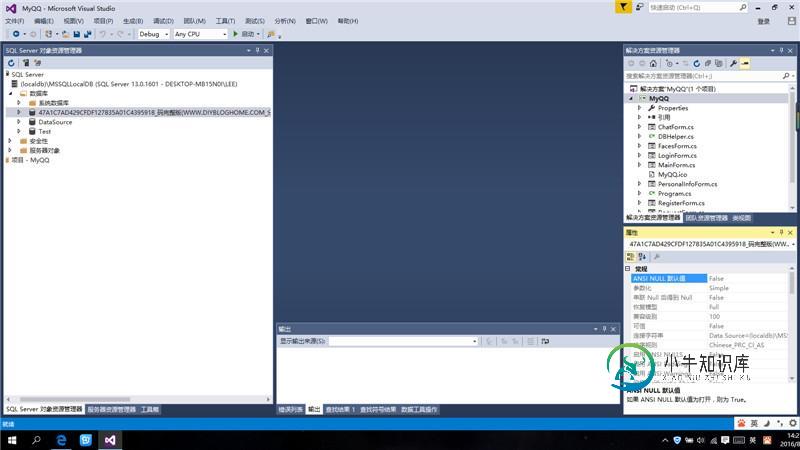Open the 窗口(W) menu
Screen dimensions: 800x450
316,21
